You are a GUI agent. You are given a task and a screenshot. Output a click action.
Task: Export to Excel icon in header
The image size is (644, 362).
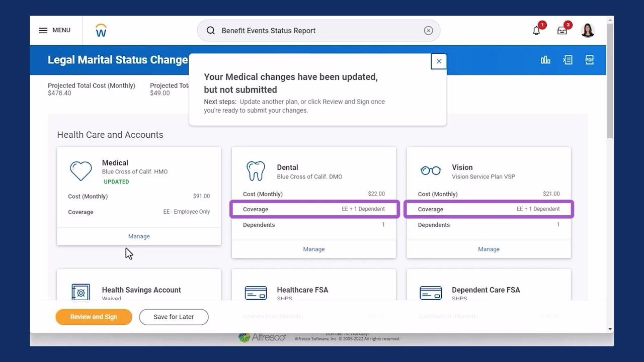(568, 60)
